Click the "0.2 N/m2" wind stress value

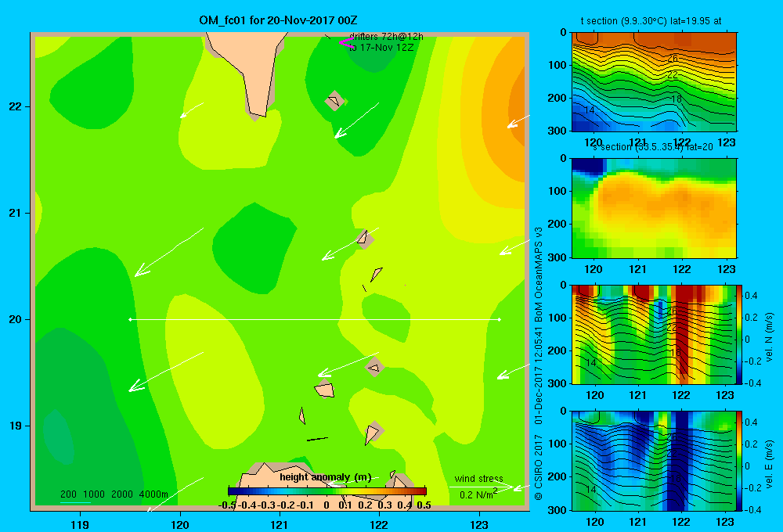click(478, 494)
